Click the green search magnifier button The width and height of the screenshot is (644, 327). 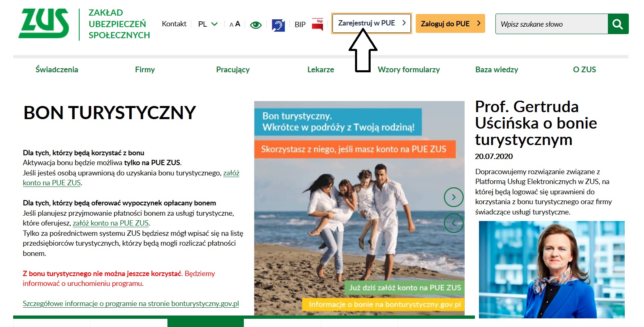(618, 24)
